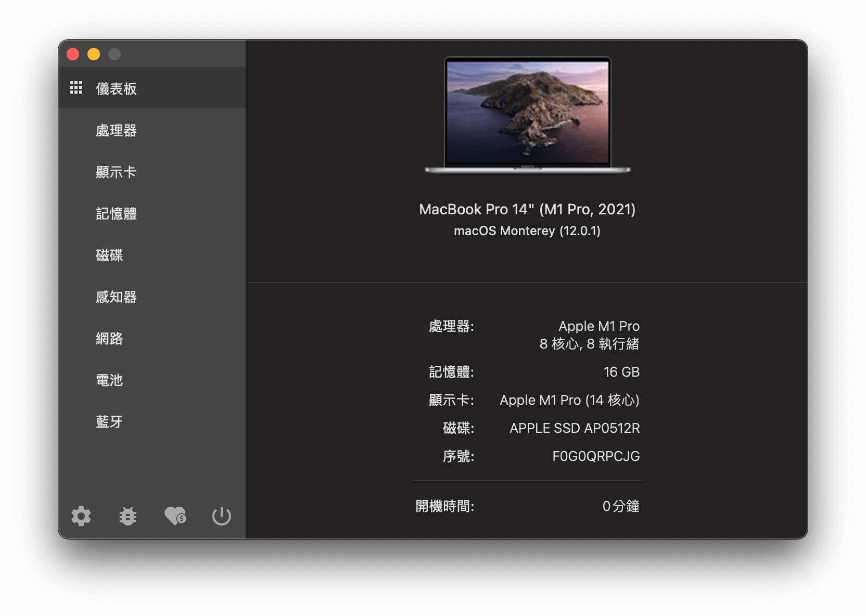
Task: Open the 感知器 sensors section
Action: pos(116,297)
